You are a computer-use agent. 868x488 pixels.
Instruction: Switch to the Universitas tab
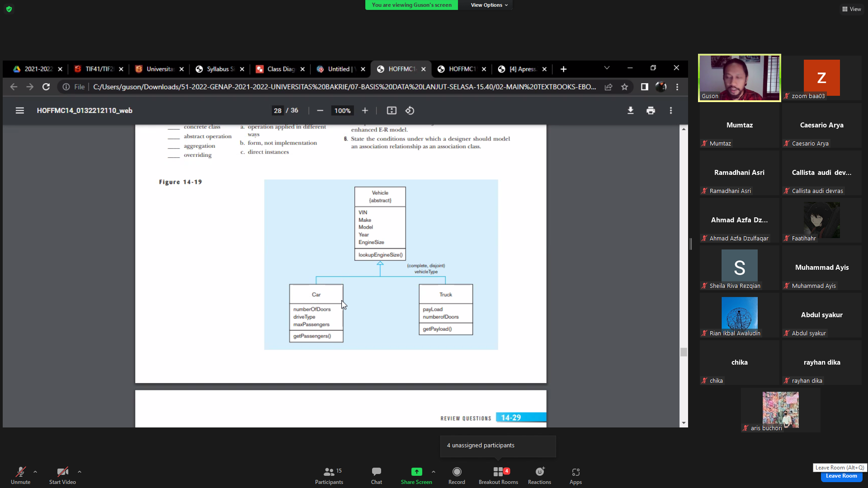[159, 69]
